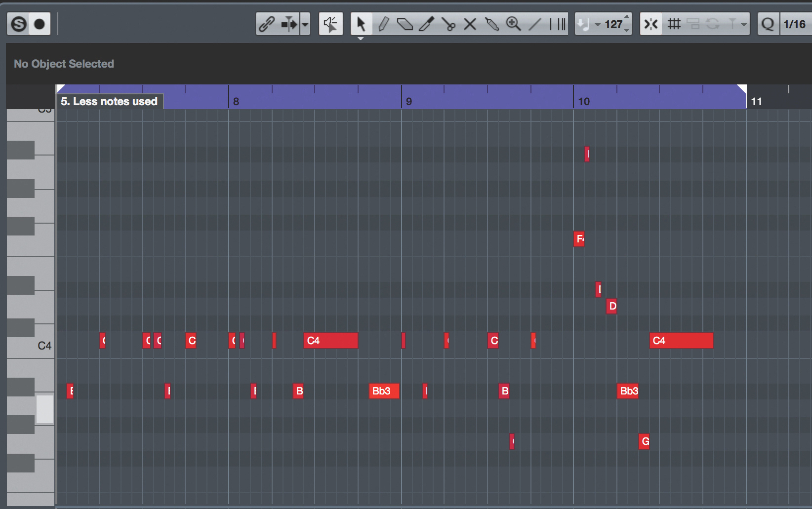Increase insert velocity with up arrow
The height and width of the screenshot is (509, 812).
(627, 18)
